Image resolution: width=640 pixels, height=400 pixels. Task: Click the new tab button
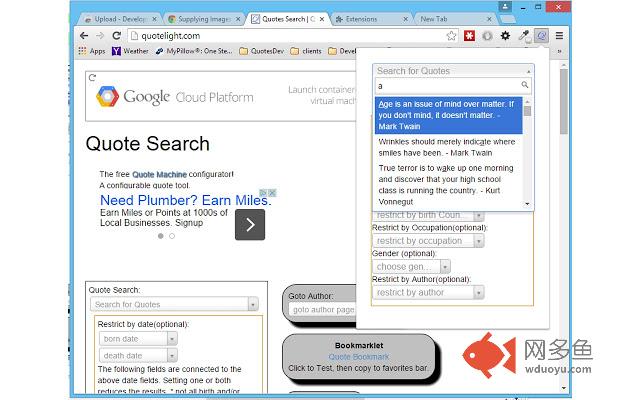point(507,19)
